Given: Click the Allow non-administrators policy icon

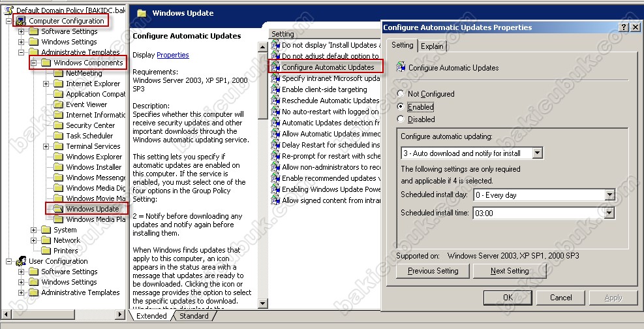Looking at the screenshot, I should (275, 166).
